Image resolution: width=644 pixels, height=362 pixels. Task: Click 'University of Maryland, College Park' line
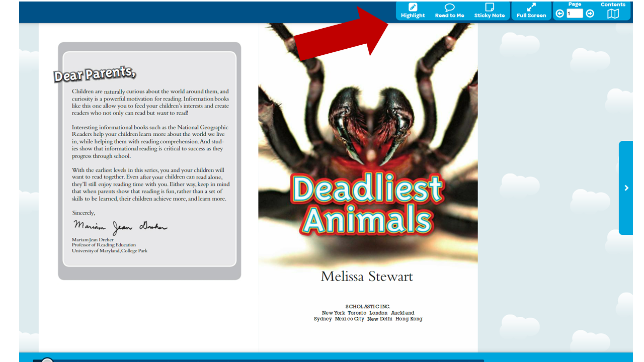coord(110,251)
